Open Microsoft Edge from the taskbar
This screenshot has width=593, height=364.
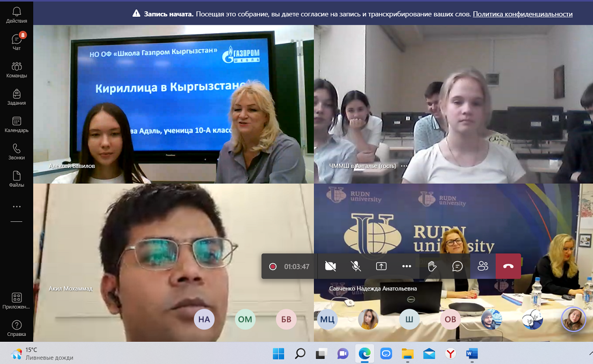(364, 354)
